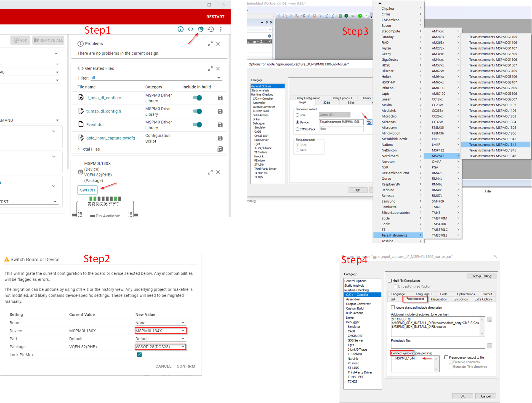Select General Options in Step3 category list
Viewport: 532px width, 403px height.
pos(267,86)
